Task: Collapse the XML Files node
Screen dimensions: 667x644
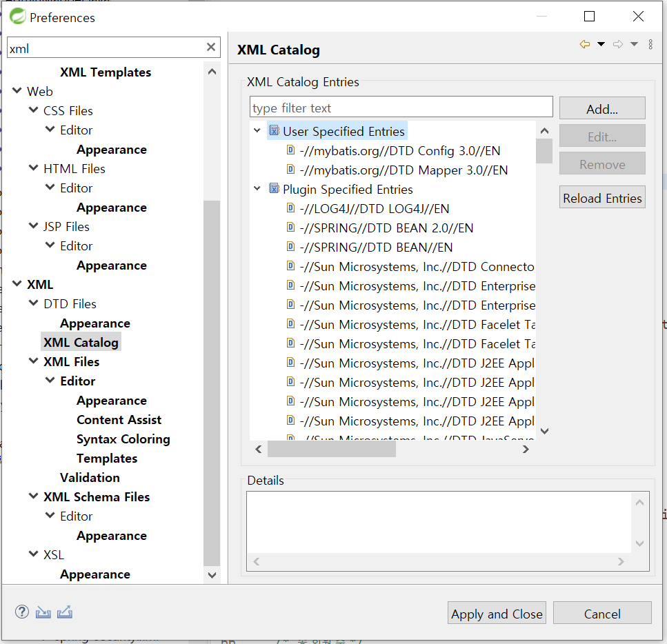Action: 34,361
